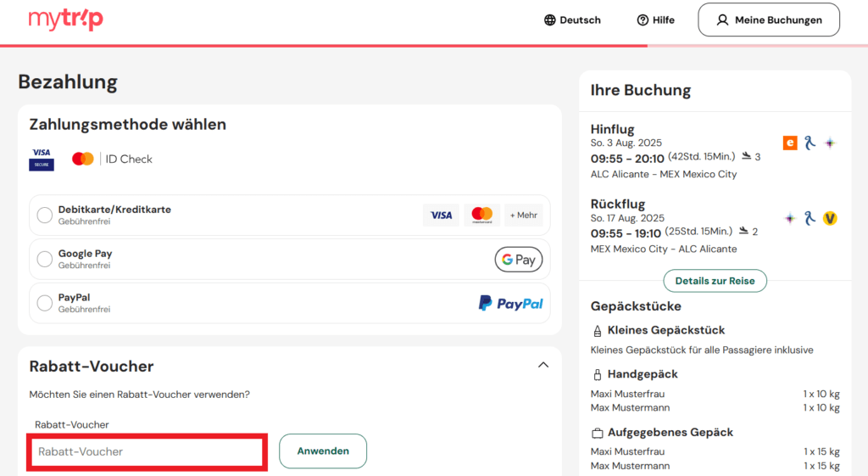Click the Bezahlung page heading
Screen dimensions: 868x476
[x=68, y=82]
